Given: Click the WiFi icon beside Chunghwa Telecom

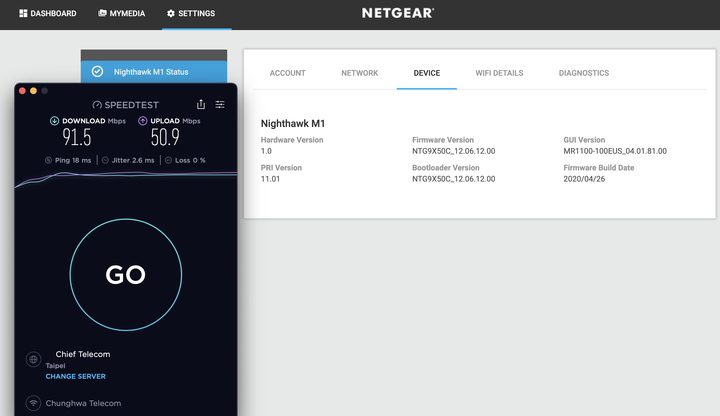Looking at the screenshot, I should pos(34,403).
